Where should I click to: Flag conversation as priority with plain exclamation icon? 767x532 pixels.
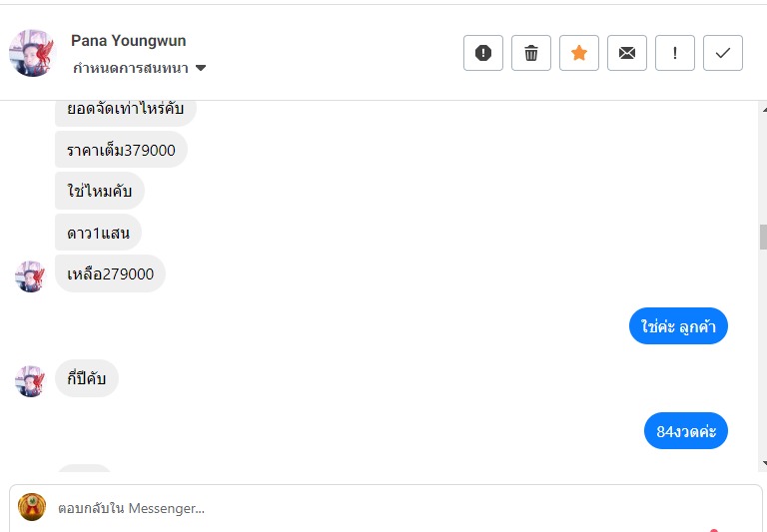click(x=675, y=53)
